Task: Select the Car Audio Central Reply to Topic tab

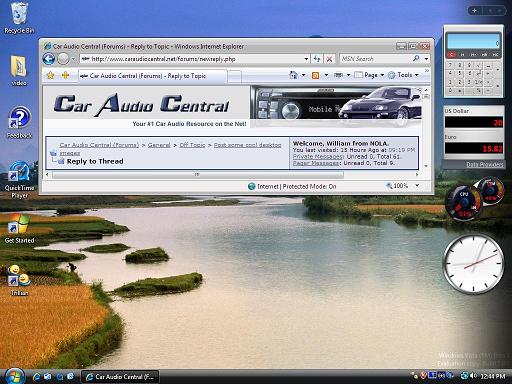Action: coord(152,76)
